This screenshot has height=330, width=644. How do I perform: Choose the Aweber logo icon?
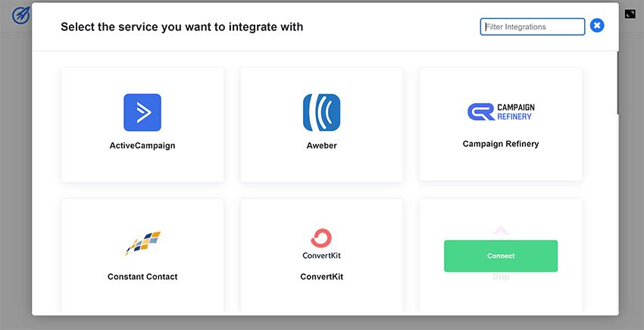(x=321, y=113)
